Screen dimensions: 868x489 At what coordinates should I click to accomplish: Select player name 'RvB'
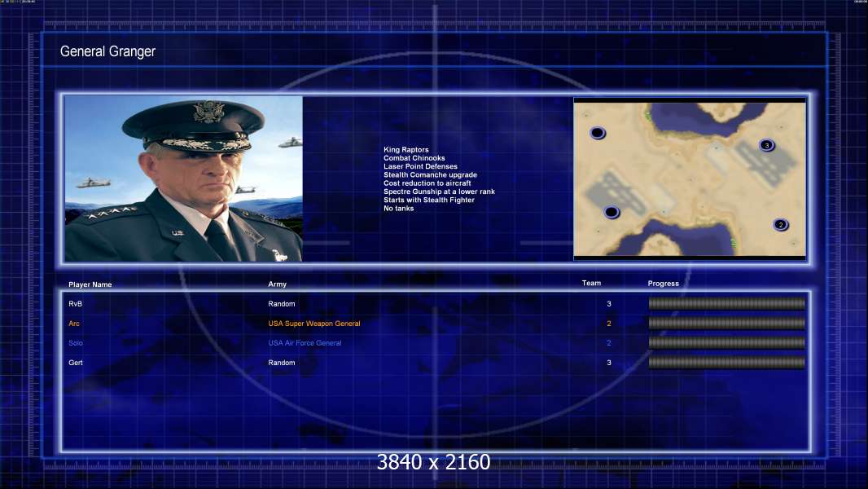click(x=75, y=303)
